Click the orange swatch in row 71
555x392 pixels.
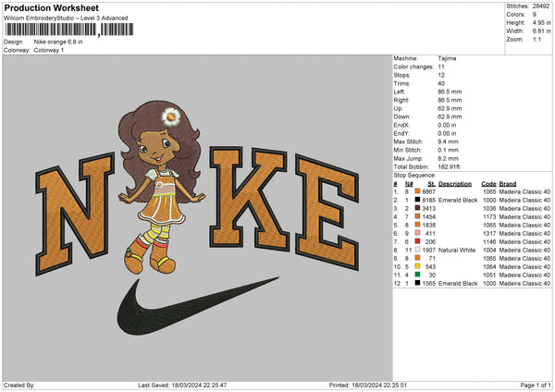pos(418,258)
